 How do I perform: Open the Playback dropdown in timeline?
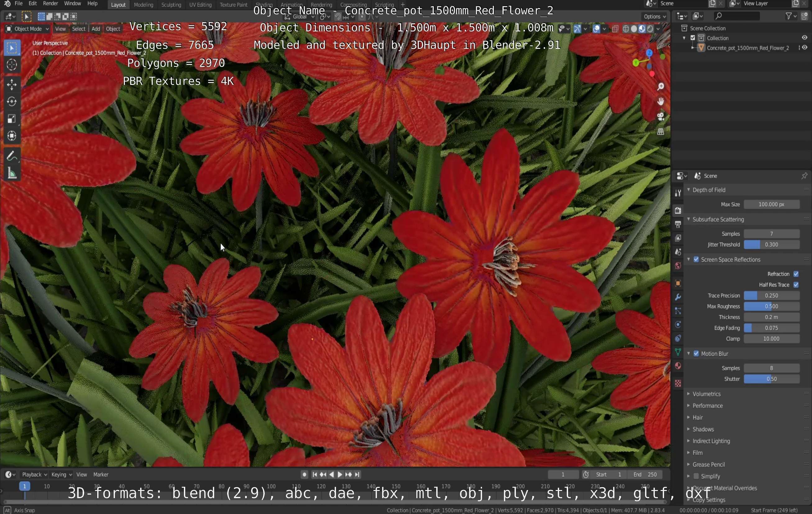(x=34, y=474)
